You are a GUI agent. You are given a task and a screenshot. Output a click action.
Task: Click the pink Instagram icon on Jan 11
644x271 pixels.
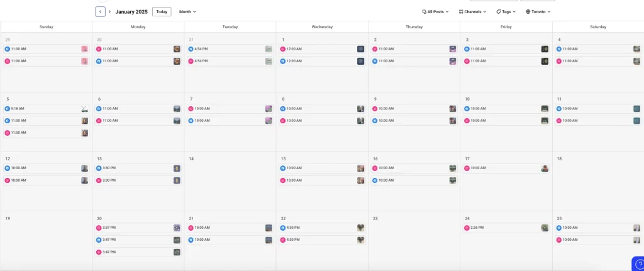click(558, 121)
